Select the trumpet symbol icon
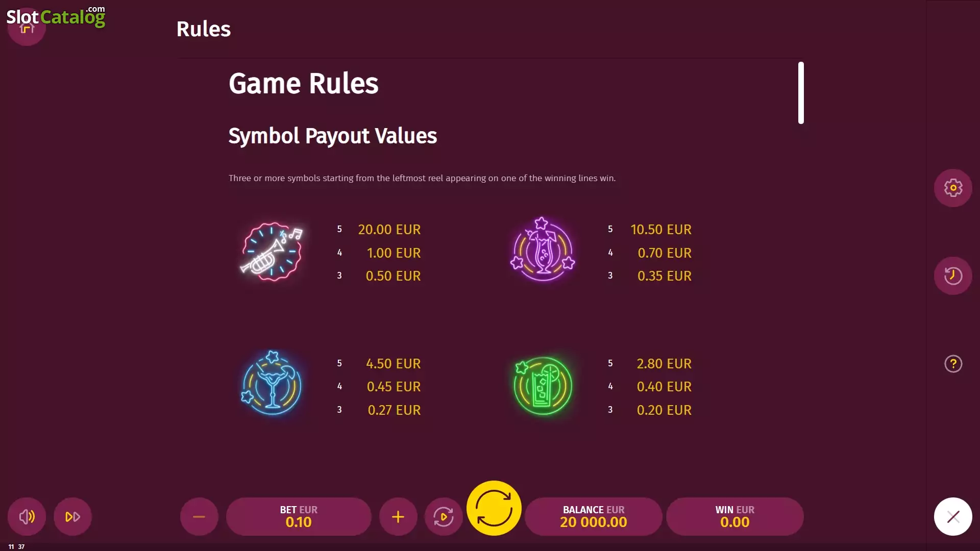The image size is (980, 551). [x=273, y=252]
